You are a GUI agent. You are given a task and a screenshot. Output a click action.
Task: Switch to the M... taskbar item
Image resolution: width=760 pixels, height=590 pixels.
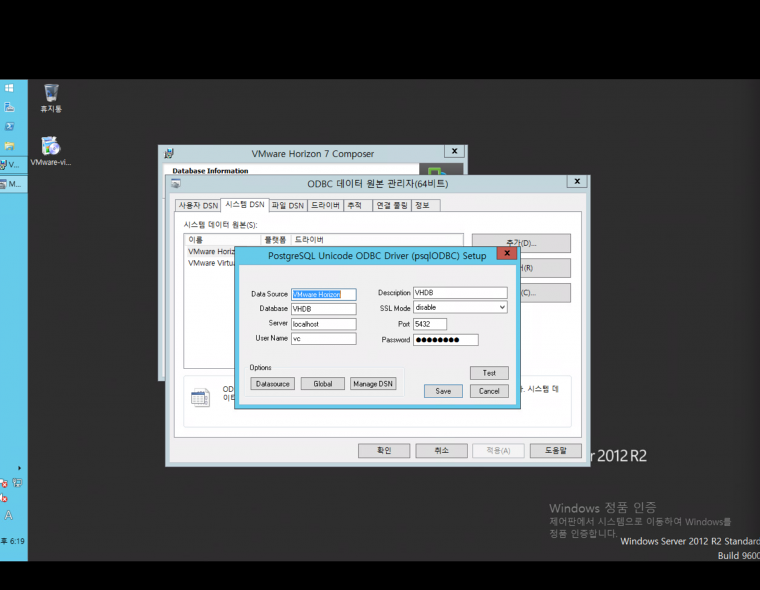click(12, 184)
